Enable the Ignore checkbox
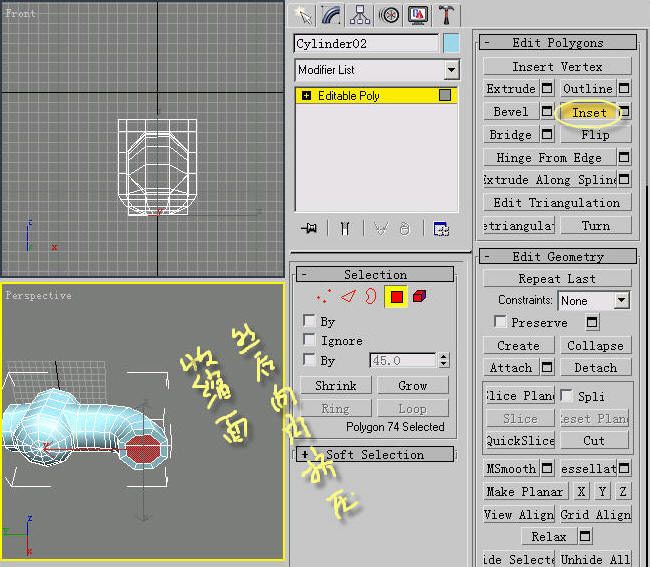This screenshot has width=650, height=567. 309,339
